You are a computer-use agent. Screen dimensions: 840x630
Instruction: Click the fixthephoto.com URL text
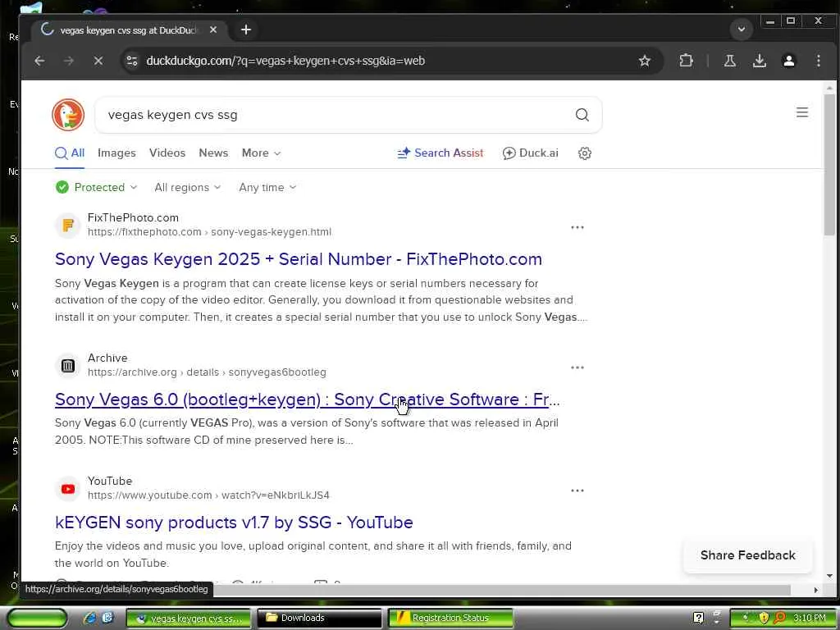click(x=209, y=232)
